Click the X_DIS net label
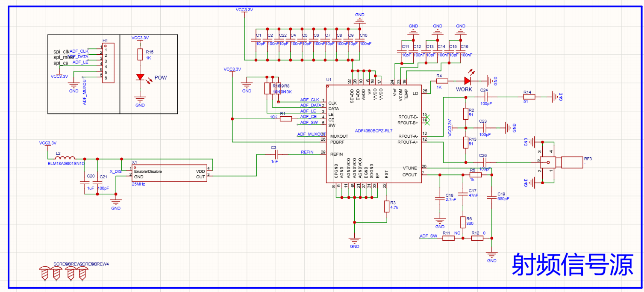Image resolution: width=644 pixels, height=292 pixels. pos(115,171)
